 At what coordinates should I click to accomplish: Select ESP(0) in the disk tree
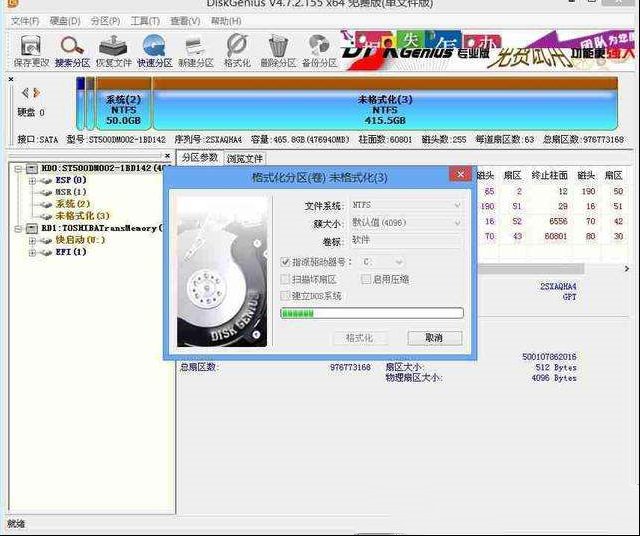tap(71, 180)
